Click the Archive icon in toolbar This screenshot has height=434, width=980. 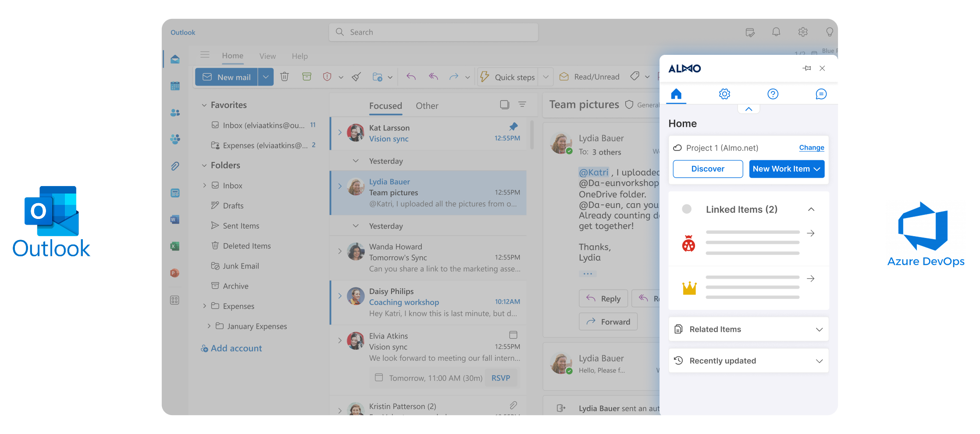306,77
